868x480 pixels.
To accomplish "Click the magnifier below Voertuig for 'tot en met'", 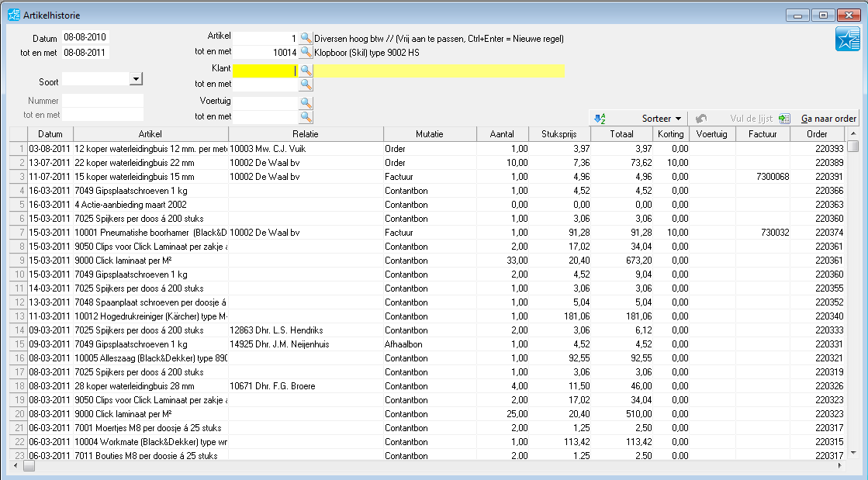I will pos(306,117).
